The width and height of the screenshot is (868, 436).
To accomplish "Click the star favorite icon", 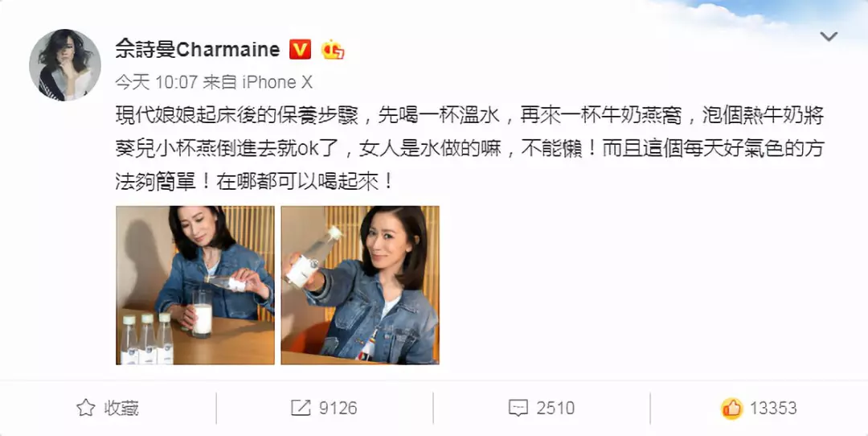I will (x=85, y=409).
